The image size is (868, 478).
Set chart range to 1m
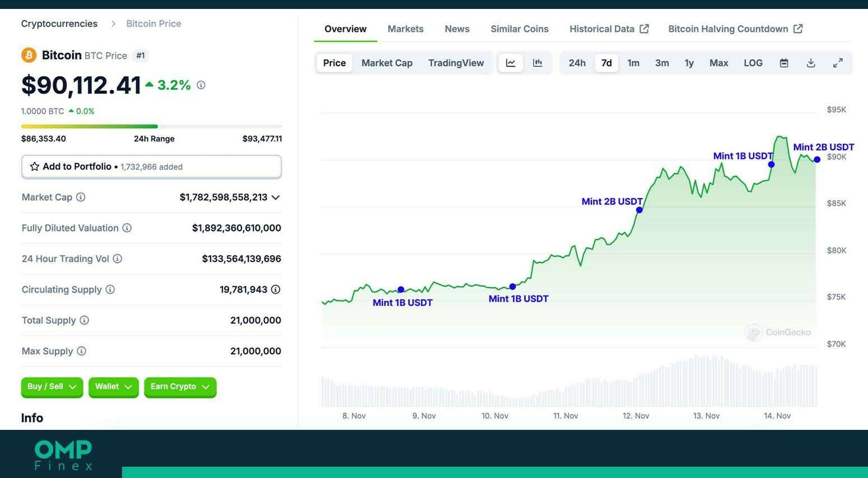(x=633, y=63)
